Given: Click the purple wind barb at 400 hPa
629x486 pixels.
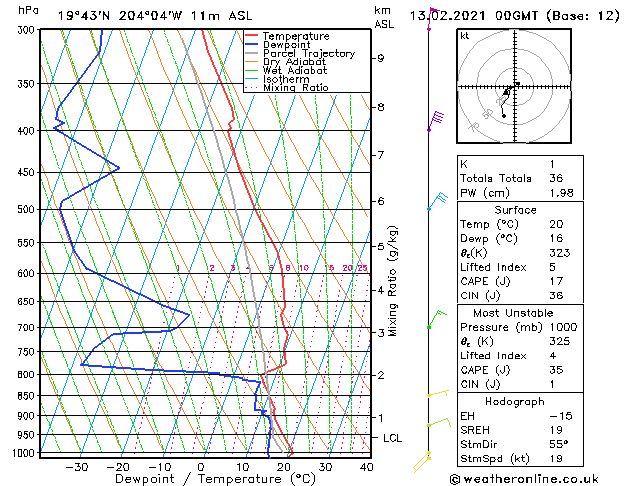Looking at the screenshot, I should [436, 121].
